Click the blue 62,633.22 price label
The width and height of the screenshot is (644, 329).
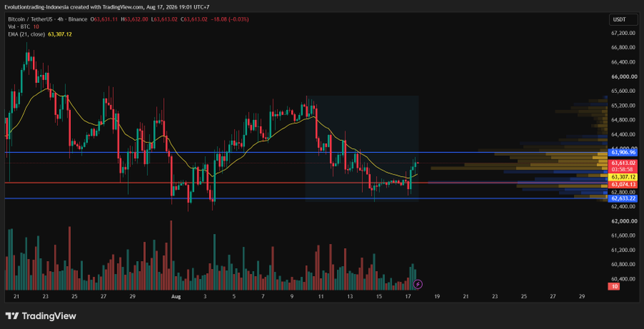(x=623, y=198)
